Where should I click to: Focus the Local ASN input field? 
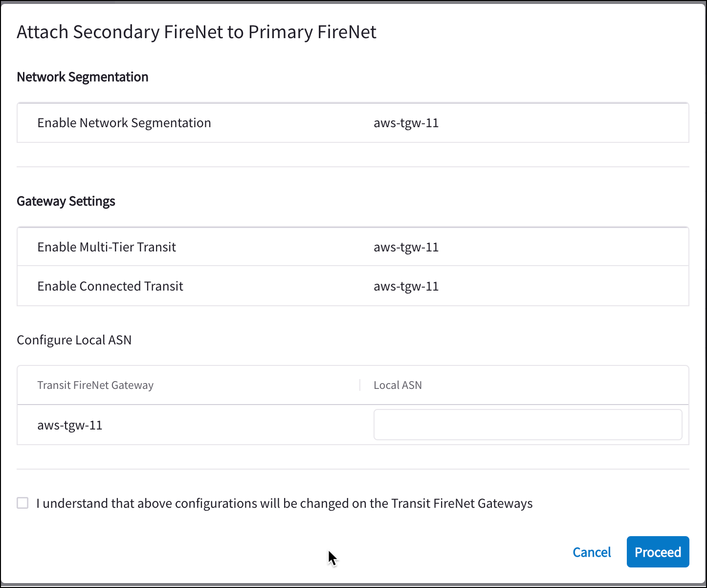point(528,425)
